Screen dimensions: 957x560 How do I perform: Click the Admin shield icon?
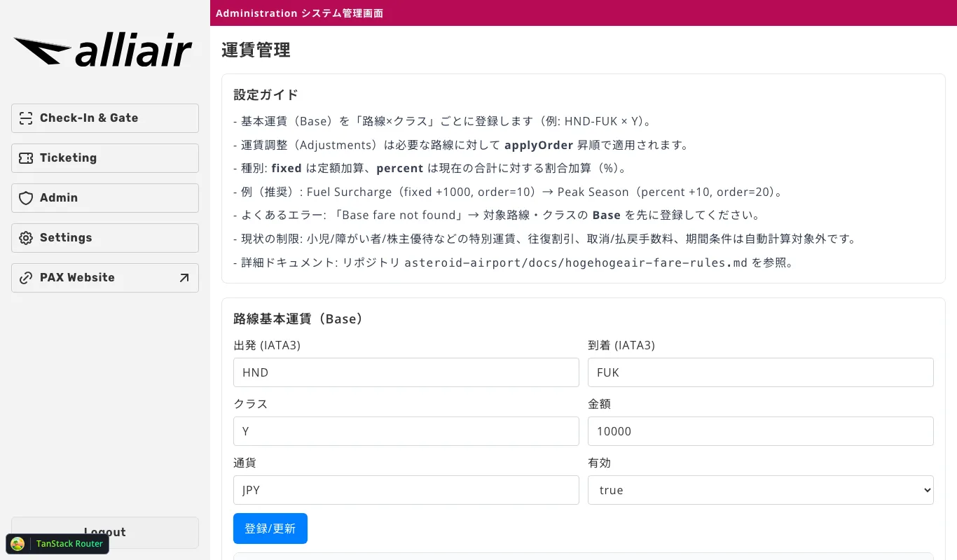(x=26, y=197)
